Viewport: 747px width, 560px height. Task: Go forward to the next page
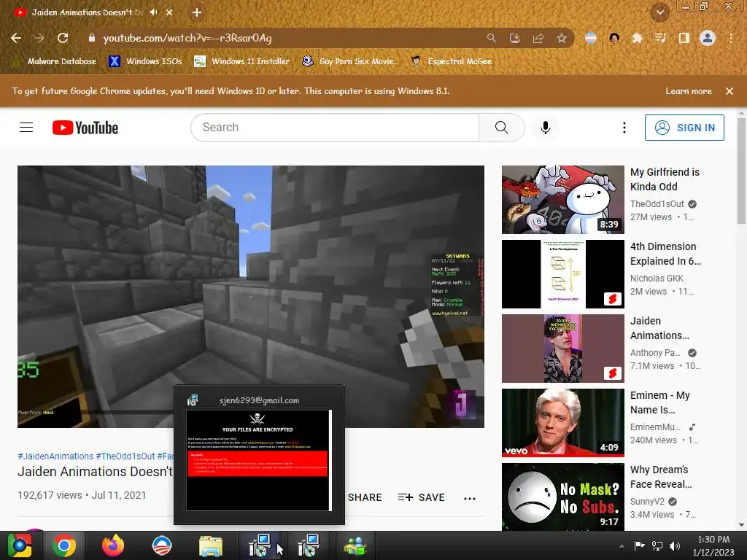tap(39, 38)
